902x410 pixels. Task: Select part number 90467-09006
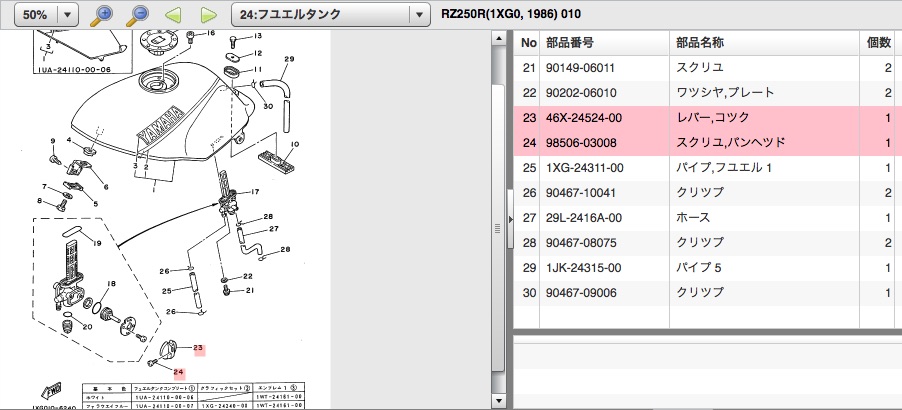pyautogui.click(x=580, y=293)
